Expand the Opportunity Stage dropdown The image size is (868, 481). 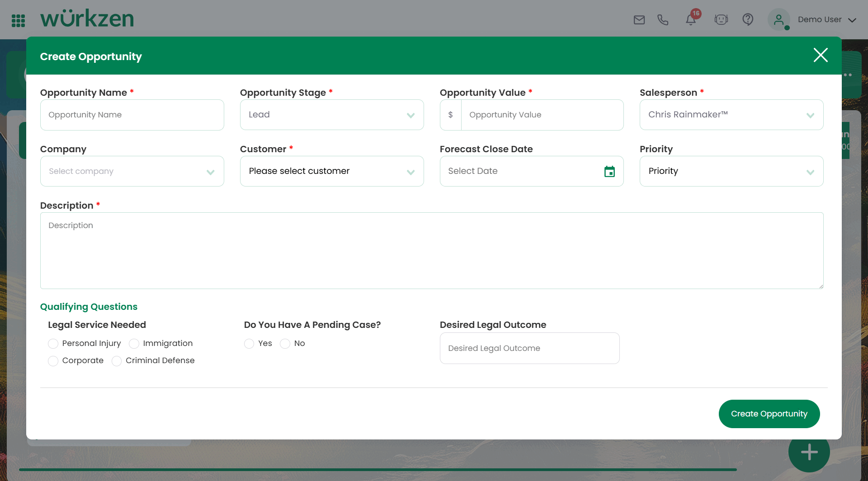(x=332, y=115)
